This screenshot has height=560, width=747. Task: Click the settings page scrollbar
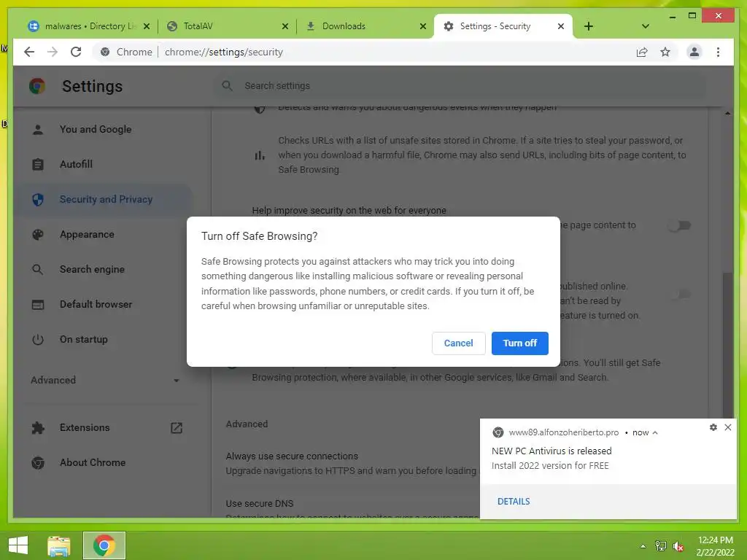(727, 345)
